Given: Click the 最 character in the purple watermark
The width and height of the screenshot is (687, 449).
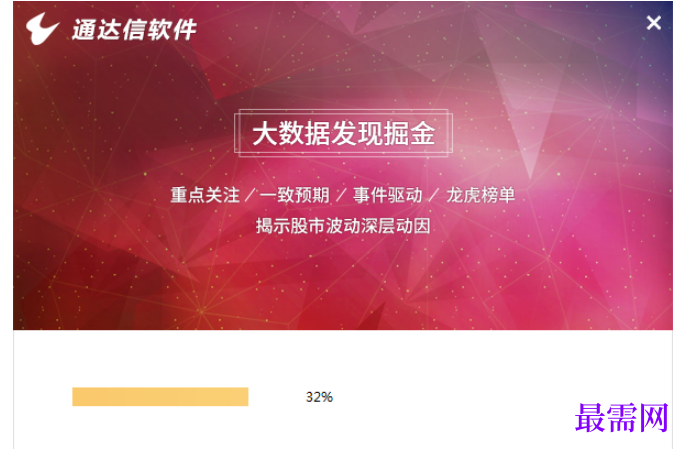Looking at the screenshot, I should click(590, 418).
